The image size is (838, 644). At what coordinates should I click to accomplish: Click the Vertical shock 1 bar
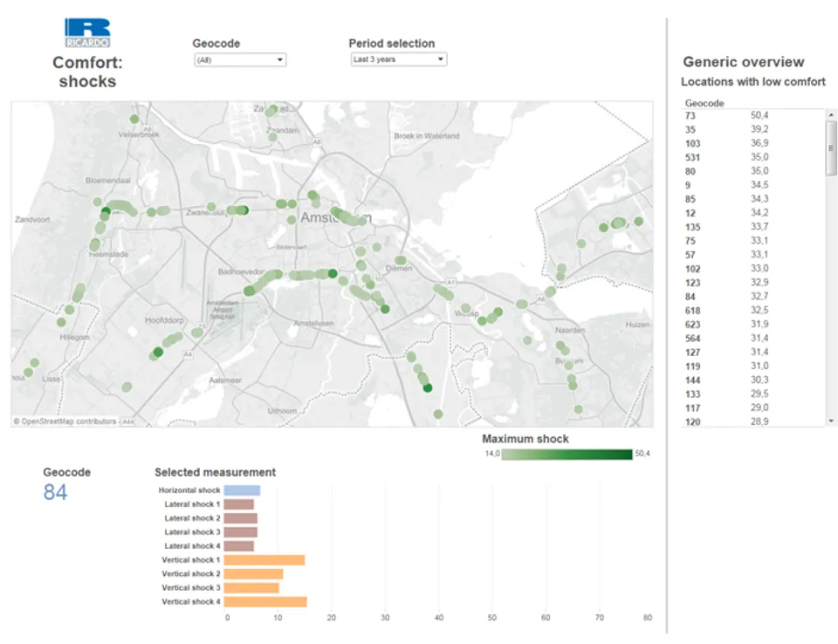pyautogui.click(x=264, y=560)
